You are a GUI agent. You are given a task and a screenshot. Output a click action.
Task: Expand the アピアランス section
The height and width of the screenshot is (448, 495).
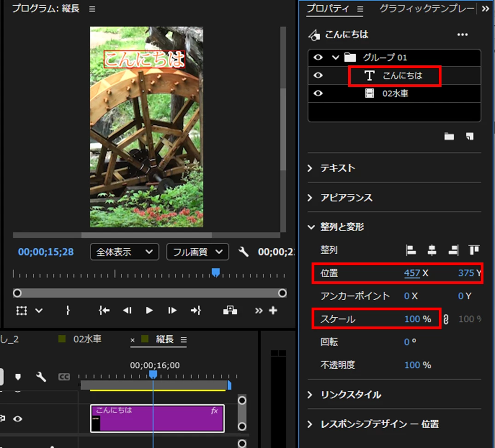point(310,198)
